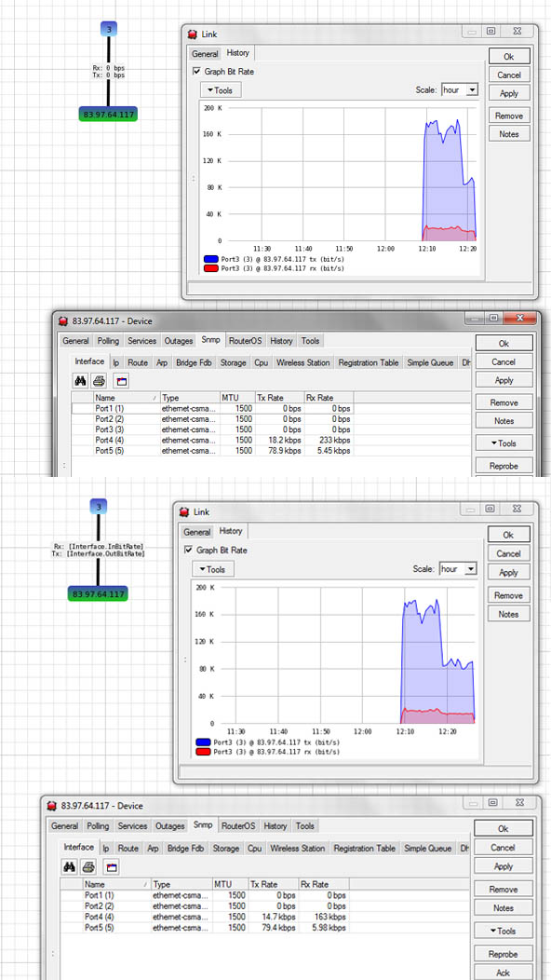Open the Tools dropdown under Notes in the upper Device window
This screenshot has height=980, width=551.
coord(504,443)
